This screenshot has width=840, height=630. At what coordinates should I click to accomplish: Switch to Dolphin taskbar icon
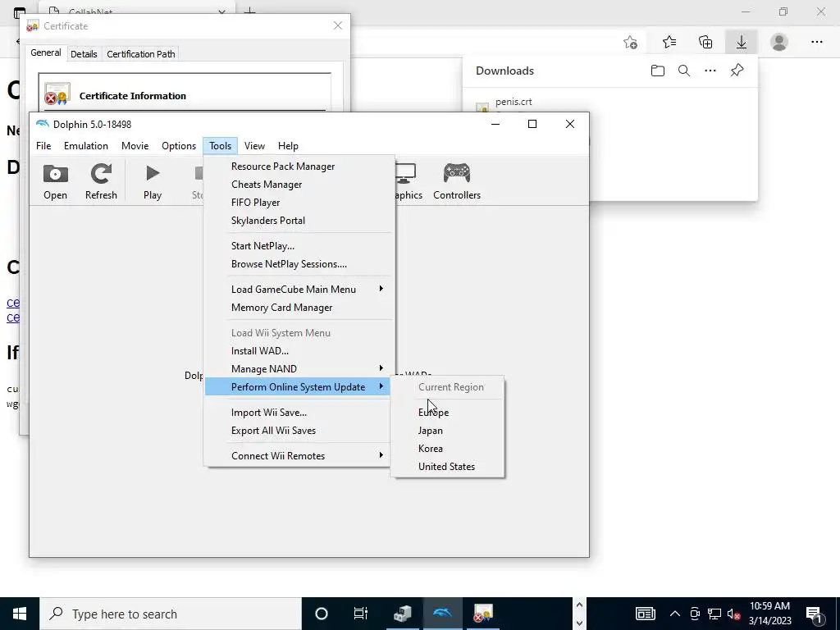coord(442,614)
